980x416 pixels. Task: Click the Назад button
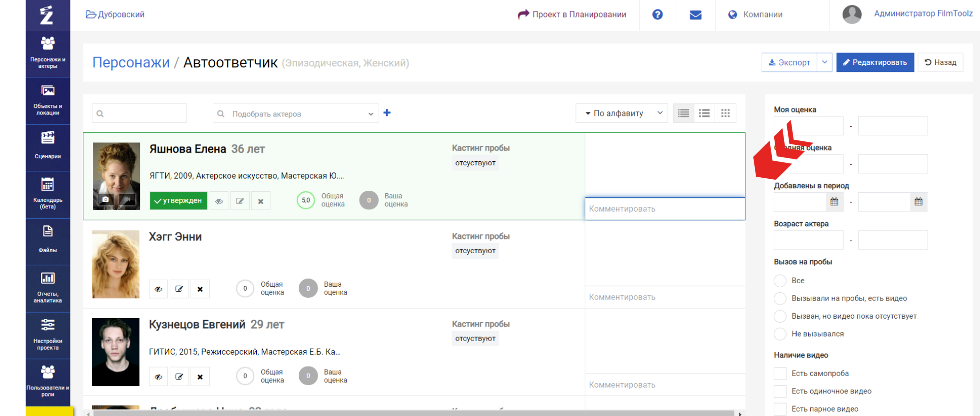941,62
